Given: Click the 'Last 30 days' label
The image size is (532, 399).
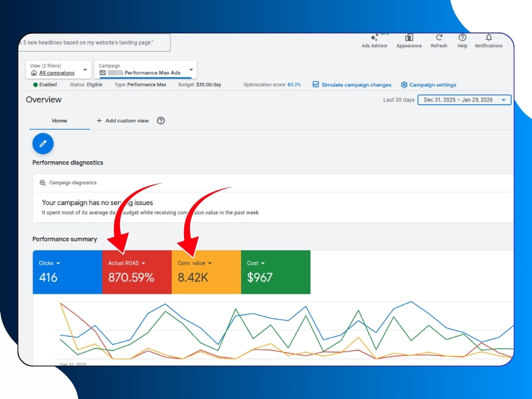Looking at the screenshot, I should coord(398,100).
